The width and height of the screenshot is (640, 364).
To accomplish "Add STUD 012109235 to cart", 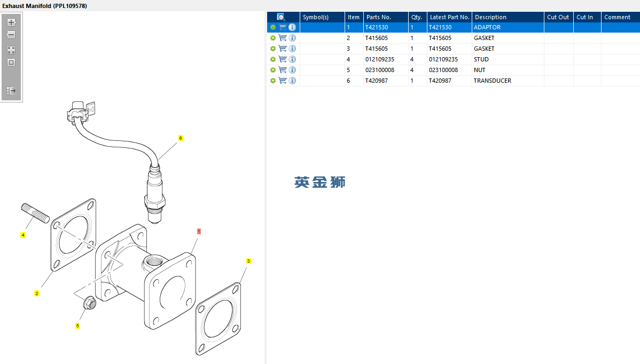I will point(283,60).
